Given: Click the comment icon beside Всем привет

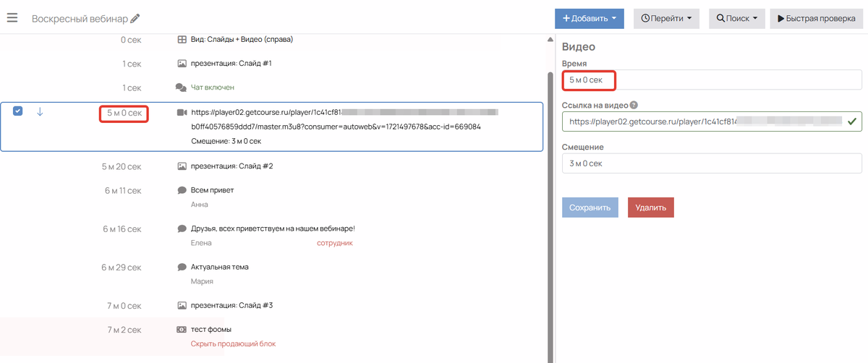Looking at the screenshot, I should [182, 190].
